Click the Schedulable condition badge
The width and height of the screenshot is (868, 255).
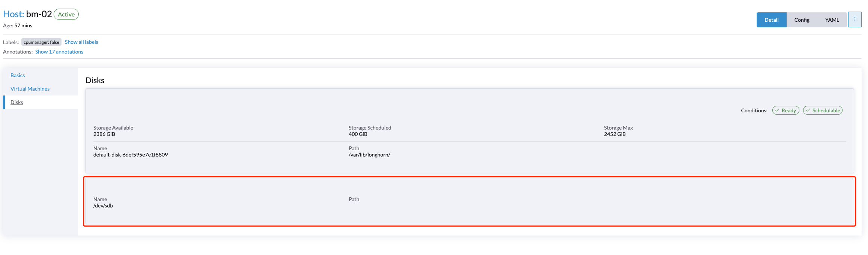coord(823,110)
